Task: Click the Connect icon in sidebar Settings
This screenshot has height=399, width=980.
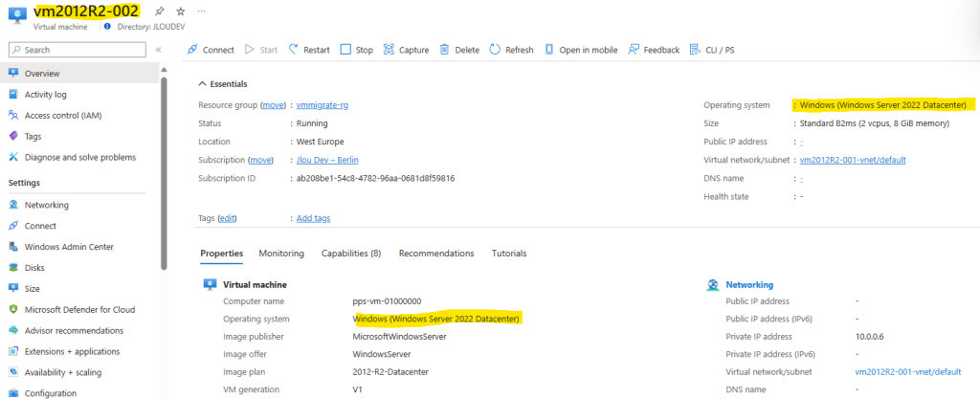Action: [x=13, y=226]
